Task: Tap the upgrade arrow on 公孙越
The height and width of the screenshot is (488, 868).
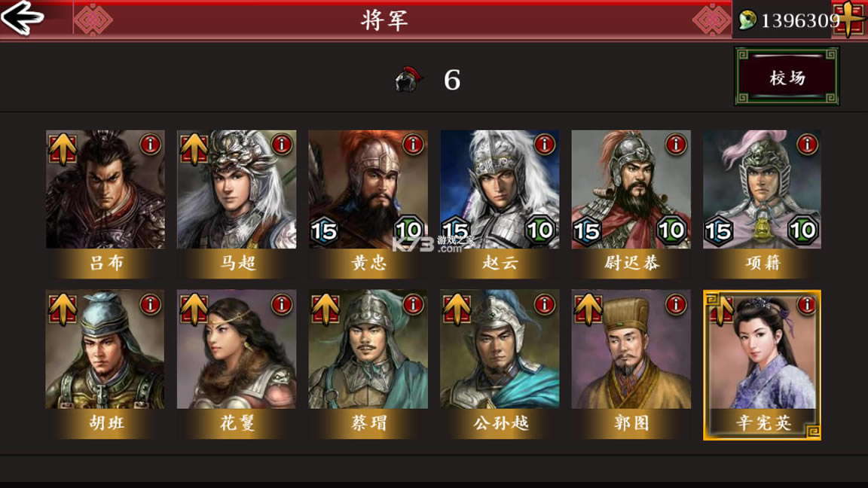Action: click(457, 309)
